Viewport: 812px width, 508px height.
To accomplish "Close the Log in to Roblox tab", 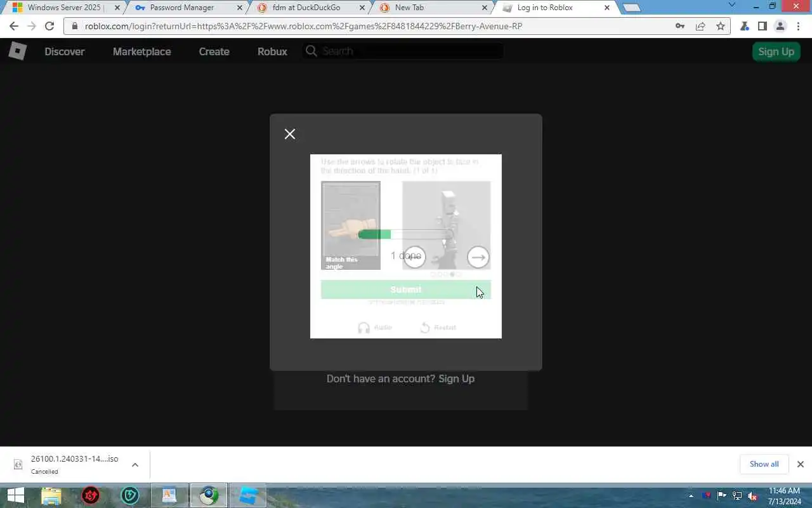I will tap(607, 8).
